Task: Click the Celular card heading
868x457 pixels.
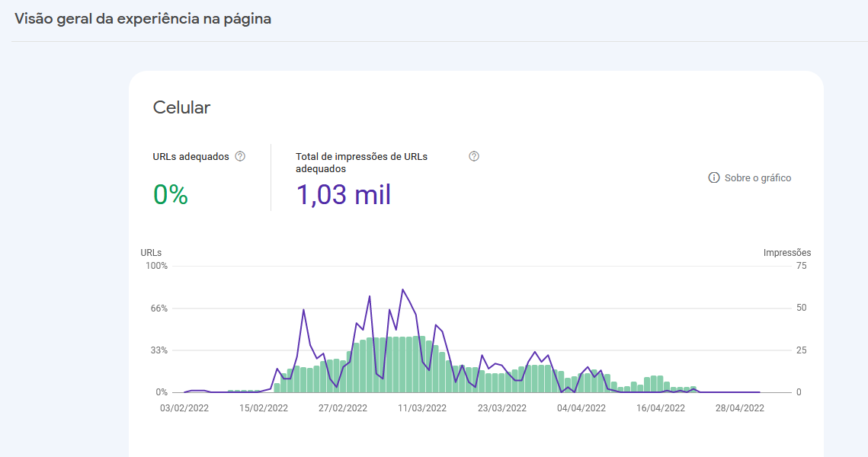Action: click(181, 107)
